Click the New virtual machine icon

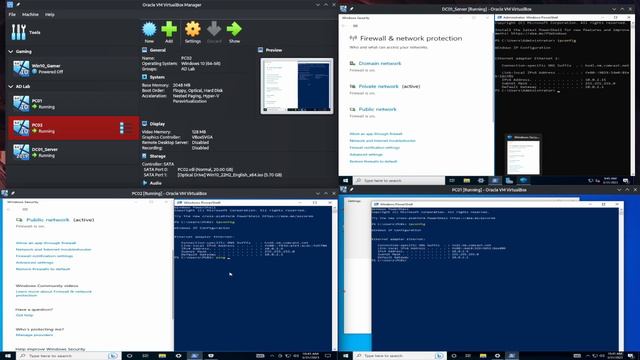click(x=149, y=29)
